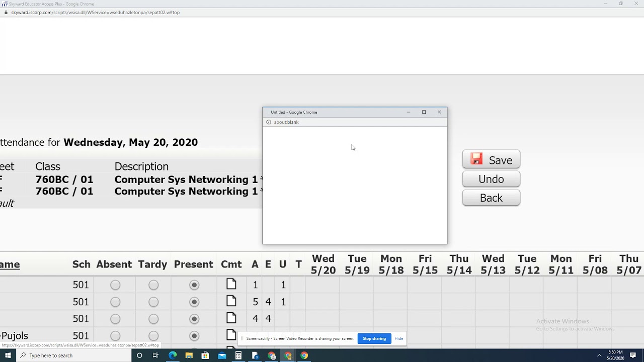Click the Present column header

click(194, 264)
